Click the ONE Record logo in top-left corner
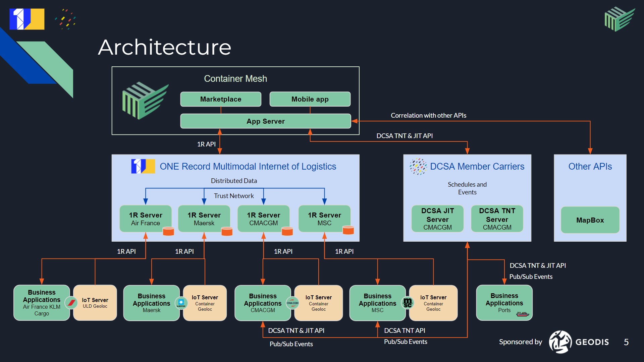644x362 pixels. (x=27, y=19)
